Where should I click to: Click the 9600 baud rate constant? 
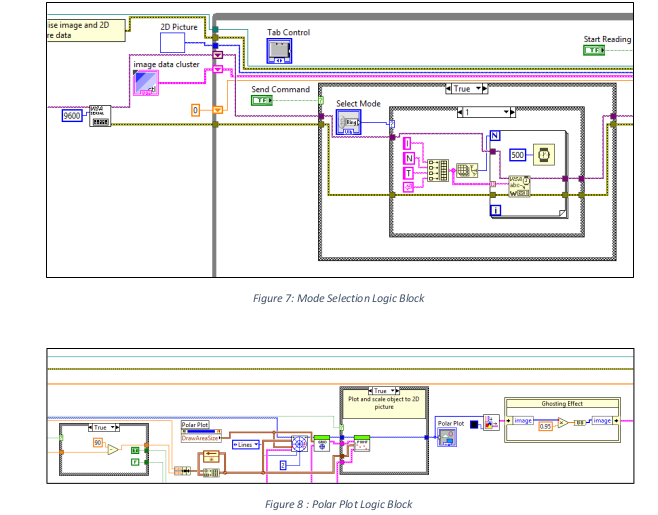point(72,115)
